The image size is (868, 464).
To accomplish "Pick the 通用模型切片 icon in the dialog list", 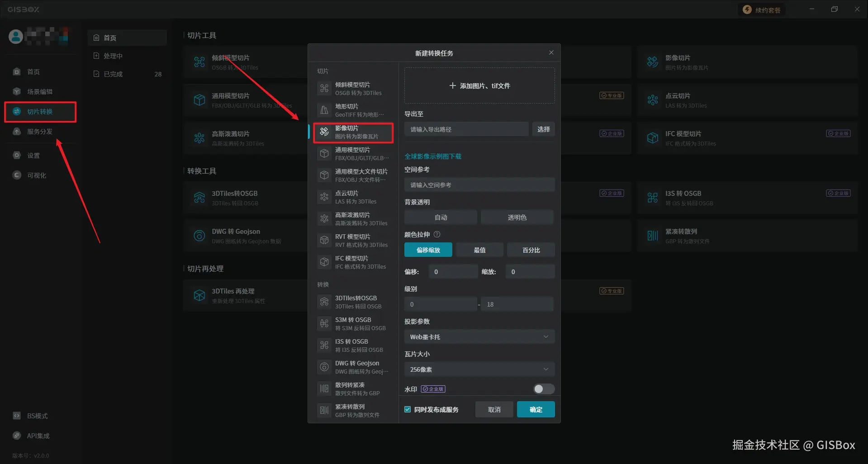I will tap(324, 153).
